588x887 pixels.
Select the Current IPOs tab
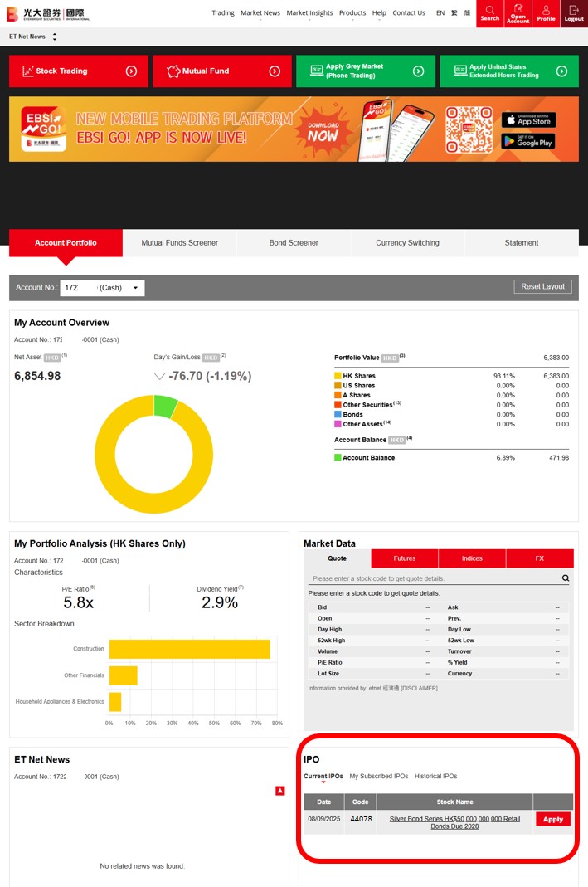pyautogui.click(x=323, y=776)
